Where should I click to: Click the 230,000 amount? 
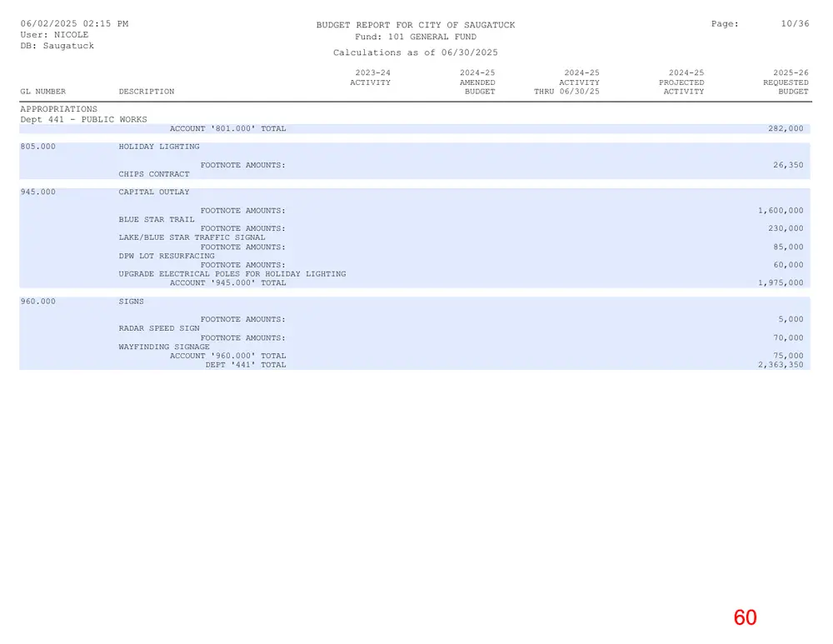click(786, 229)
